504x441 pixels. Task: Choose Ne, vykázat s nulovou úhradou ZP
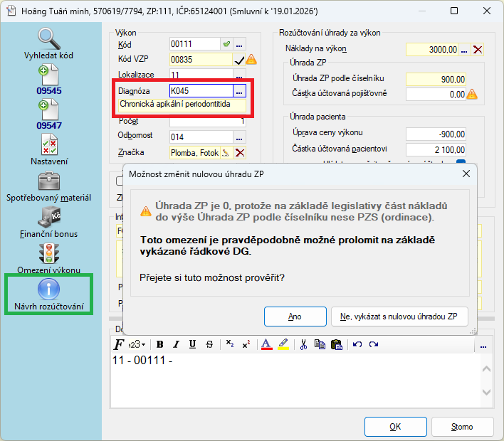coord(399,317)
